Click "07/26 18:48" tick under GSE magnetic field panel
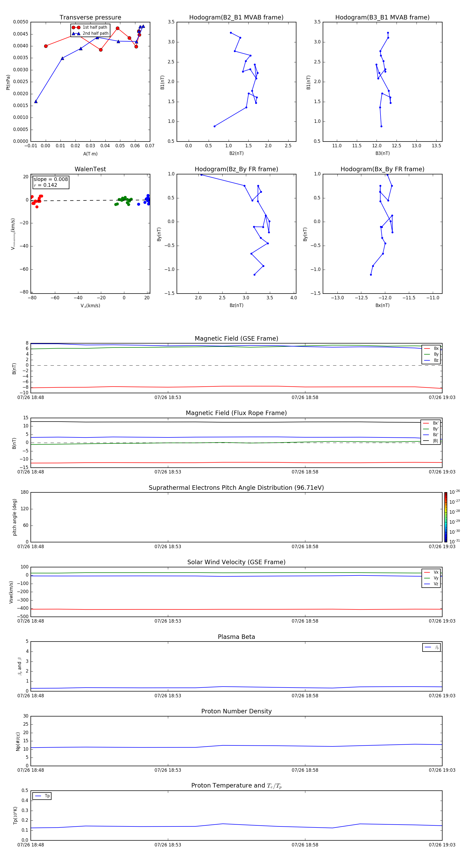 point(31,397)
